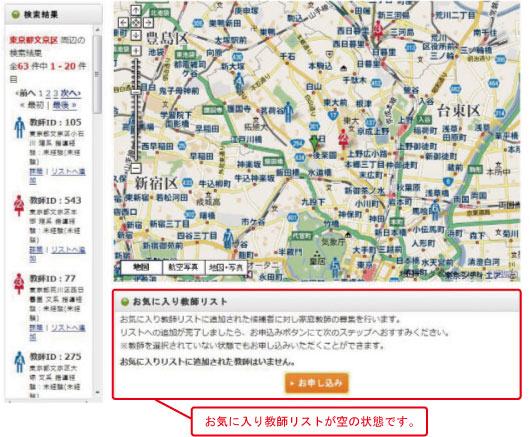
Task: Click the 台東区 label on the map
Action: (x=459, y=111)
